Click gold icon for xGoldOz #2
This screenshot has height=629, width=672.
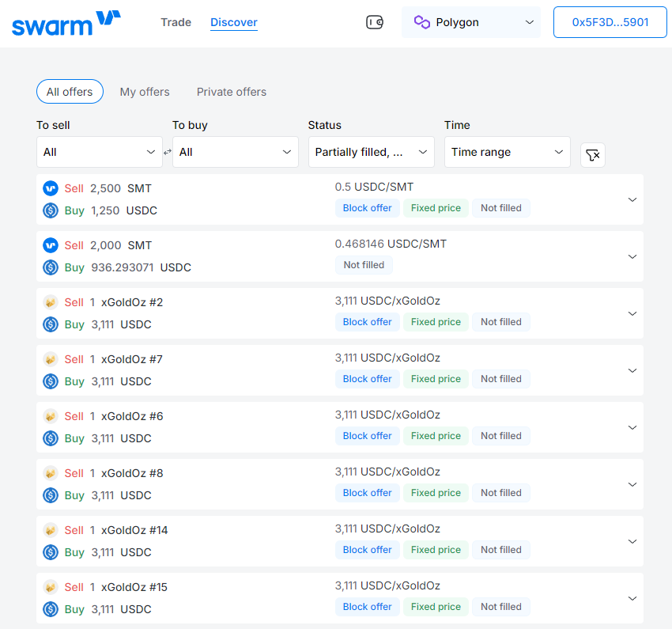tap(51, 302)
